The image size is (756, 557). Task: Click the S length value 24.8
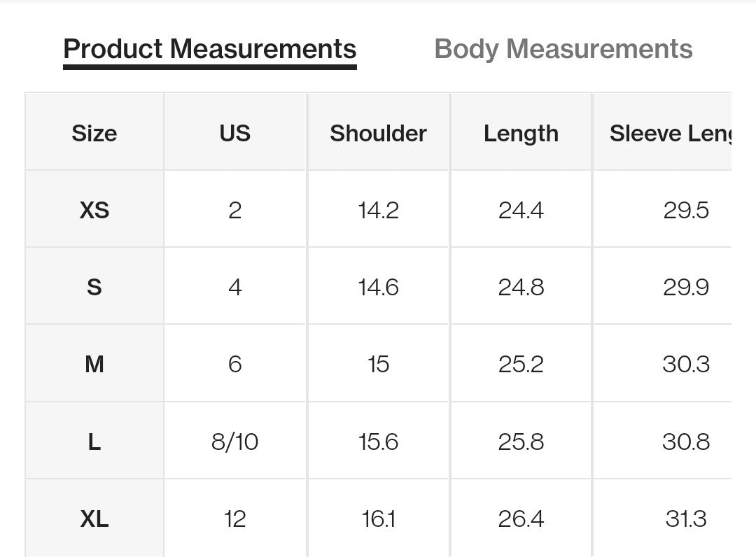521,287
